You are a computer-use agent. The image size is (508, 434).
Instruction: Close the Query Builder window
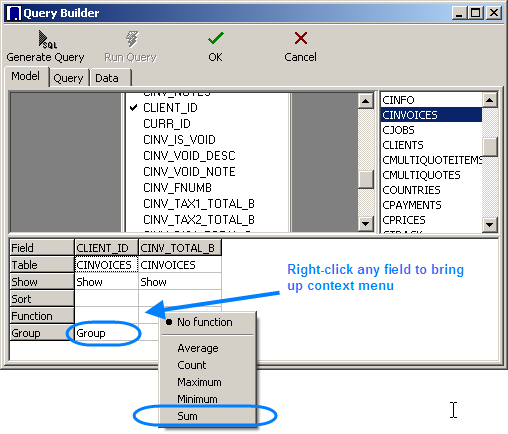pos(494,13)
